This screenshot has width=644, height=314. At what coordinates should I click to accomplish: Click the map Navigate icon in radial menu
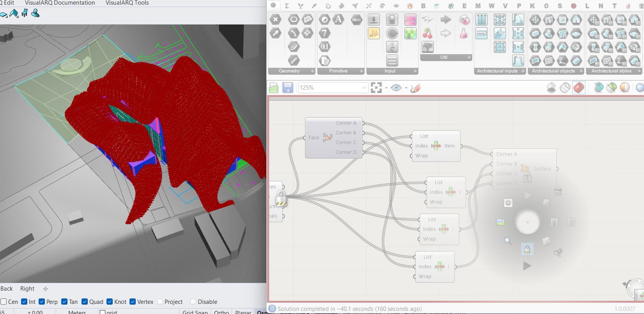(500, 222)
